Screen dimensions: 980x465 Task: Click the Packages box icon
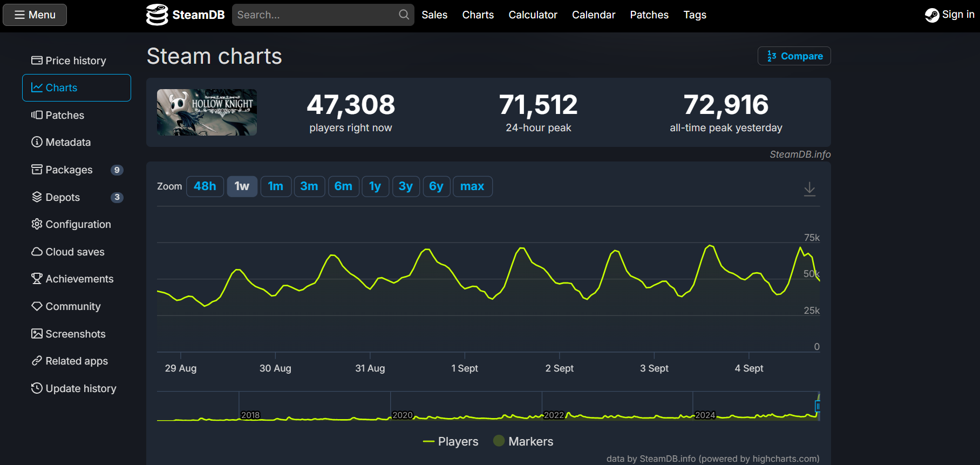coord(37,170)
